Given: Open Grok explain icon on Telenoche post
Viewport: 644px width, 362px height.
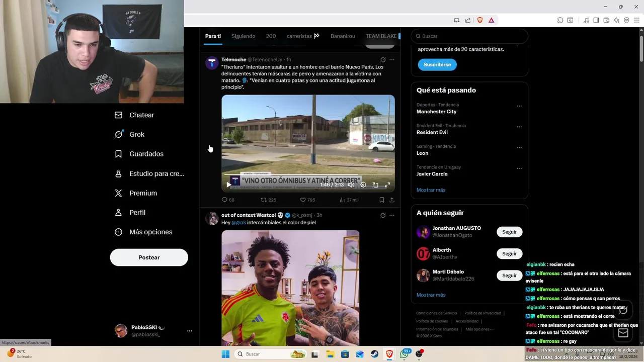Looking at the screenshot, I should 383,60.
